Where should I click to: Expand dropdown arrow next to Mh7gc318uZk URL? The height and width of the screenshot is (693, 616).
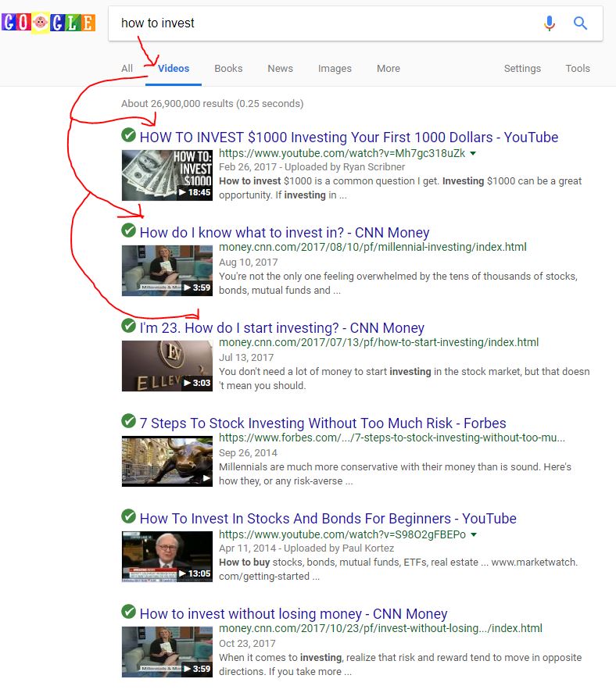click(473, 153)
